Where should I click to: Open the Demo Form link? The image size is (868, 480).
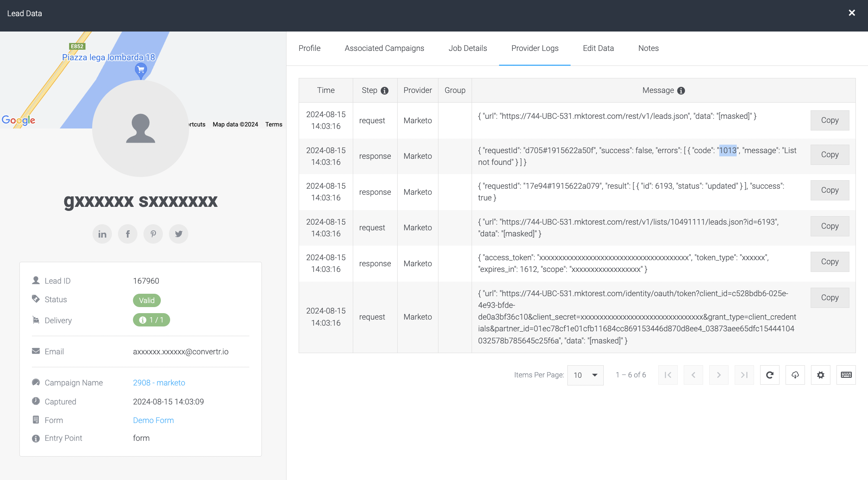tap(153, 420)
